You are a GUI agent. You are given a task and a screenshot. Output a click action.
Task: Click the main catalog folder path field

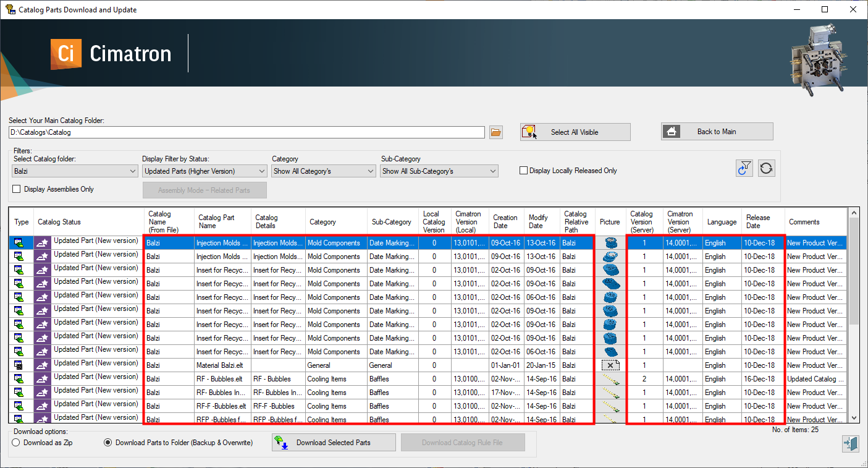click(x=246, y=132)
